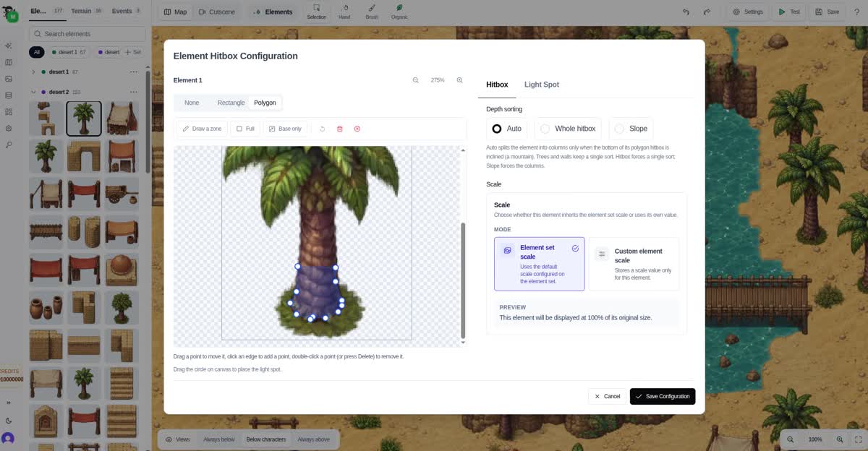Click the red circled X clear icon
This screenshot has width=868, height=451.
tap(357, 129)
